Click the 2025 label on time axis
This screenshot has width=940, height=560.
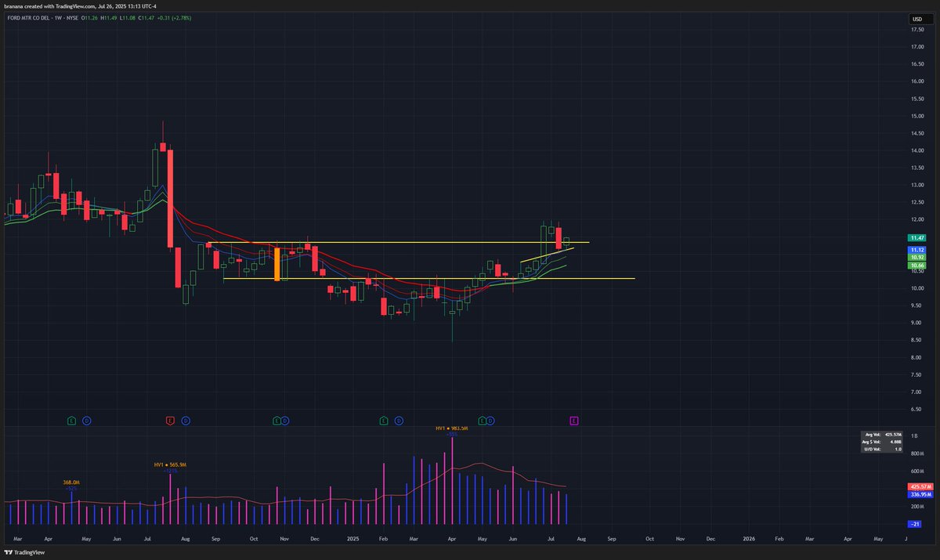(352, 539)
